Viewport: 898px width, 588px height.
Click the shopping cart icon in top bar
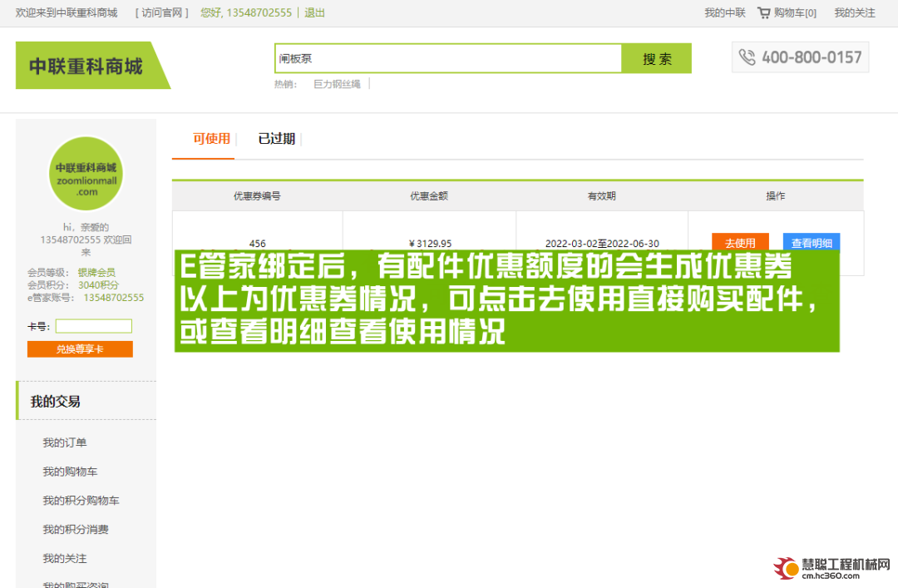[764, 12]
